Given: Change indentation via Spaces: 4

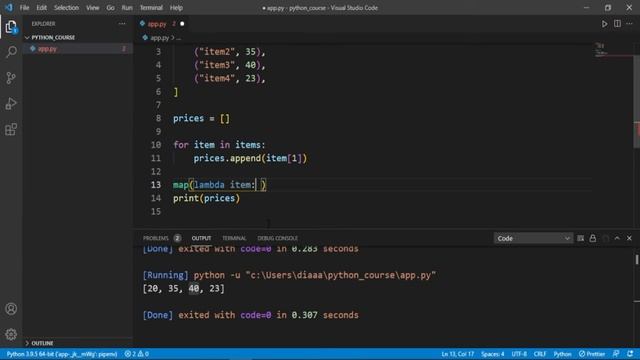Looking at the screenshot, I should (492, 354).
